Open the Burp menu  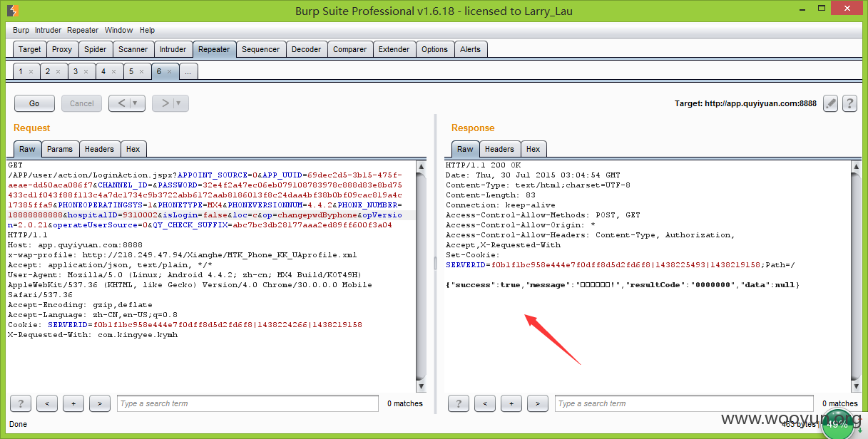[x=21, y=30]
